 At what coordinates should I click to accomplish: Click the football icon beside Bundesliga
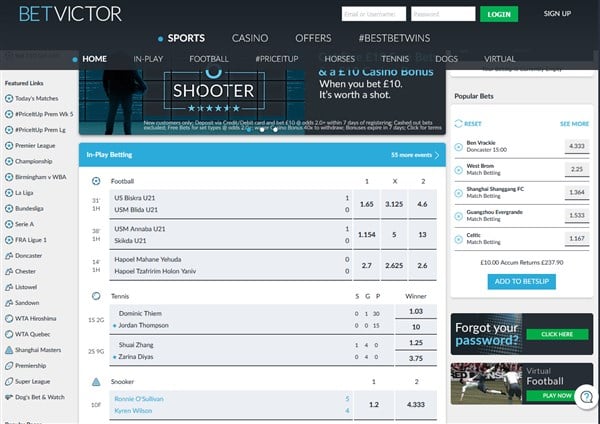tap(9, 209)
